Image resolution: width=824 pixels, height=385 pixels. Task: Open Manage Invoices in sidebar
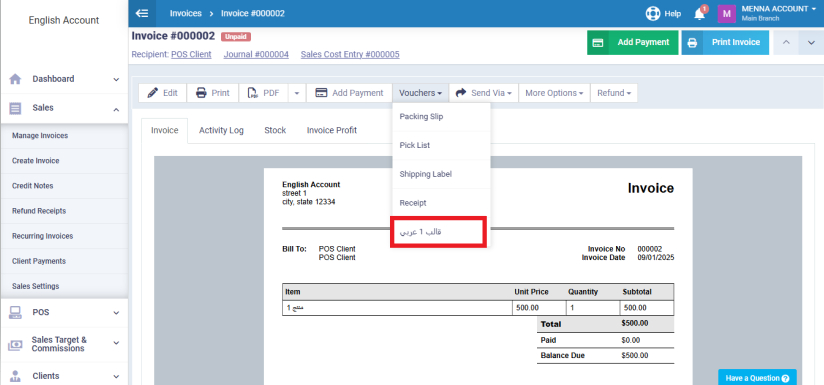[x=64, y=136]
